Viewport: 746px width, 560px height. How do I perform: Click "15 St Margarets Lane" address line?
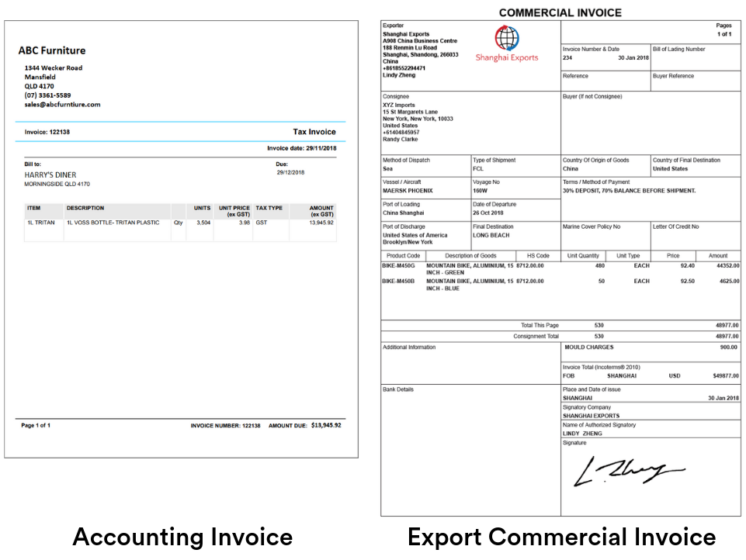(x=410, y=112)
